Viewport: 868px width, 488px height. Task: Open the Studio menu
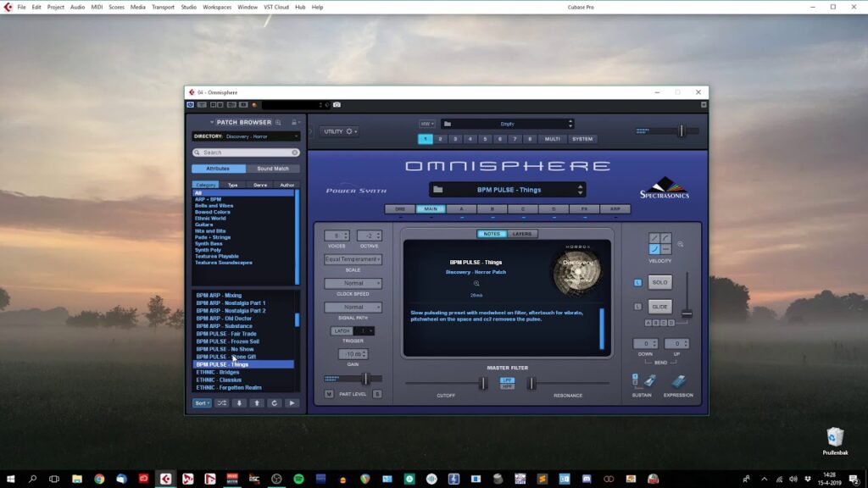coord(188,7)
